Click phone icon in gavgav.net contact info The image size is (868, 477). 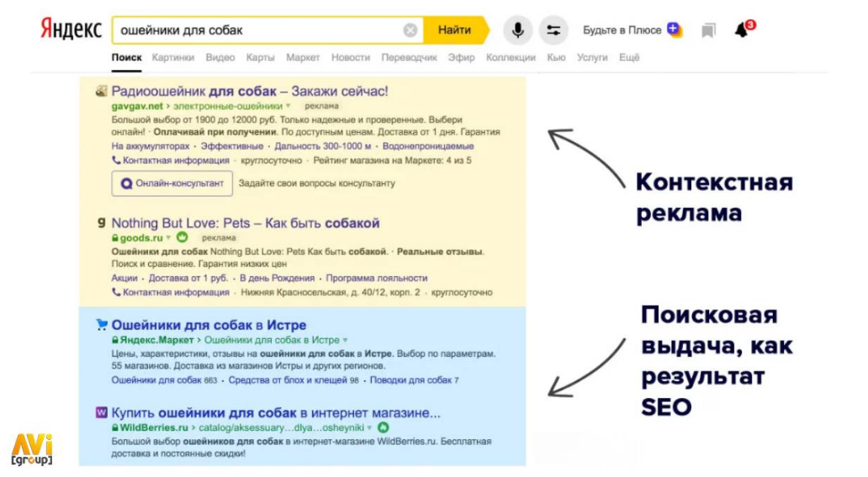pos(116,160)
